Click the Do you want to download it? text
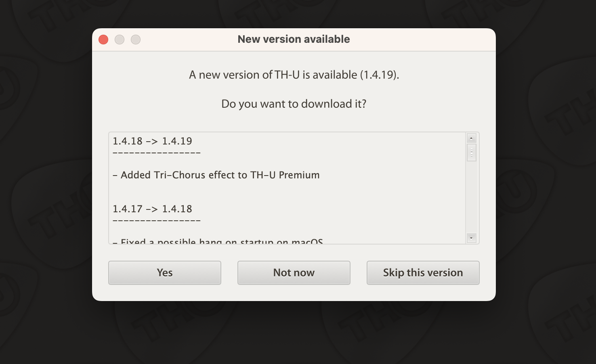 [294, 104]
